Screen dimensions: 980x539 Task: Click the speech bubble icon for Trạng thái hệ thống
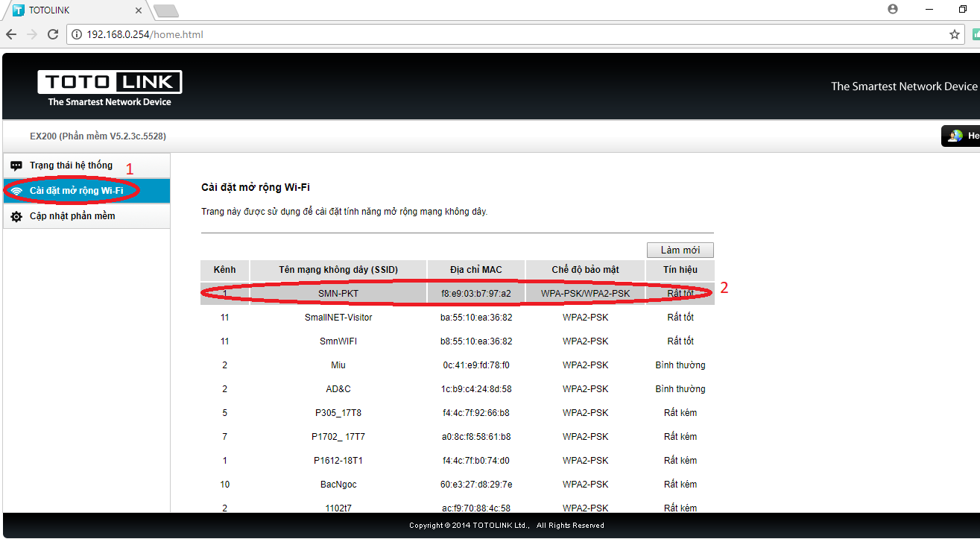point(16,166)
